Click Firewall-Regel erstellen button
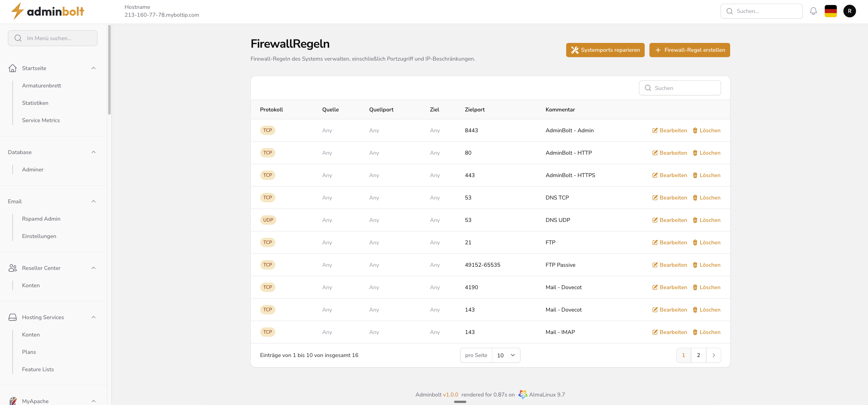Image resolution: width=868 pixels, height=405 pixels. coord(689,50)
